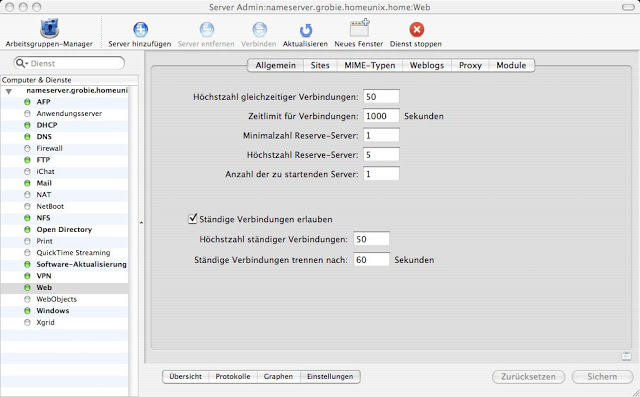
Task: Click the Server entfernen toolbar icon
Action: 207,29
